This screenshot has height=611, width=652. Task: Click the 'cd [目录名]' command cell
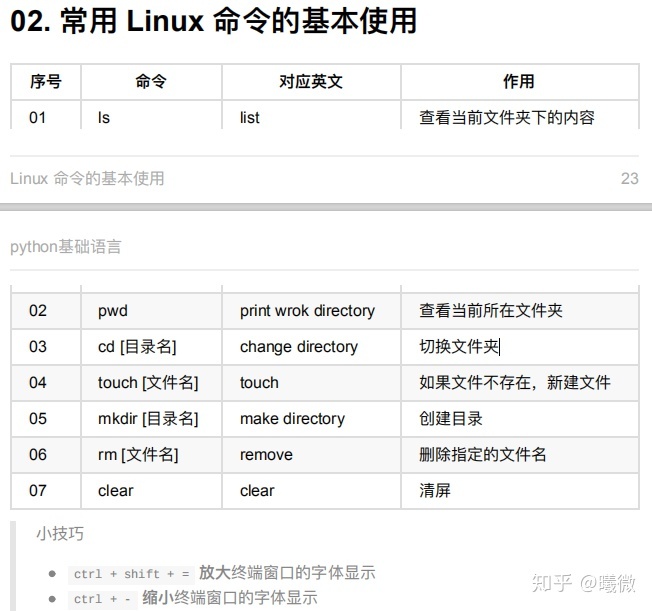point(151,347)
